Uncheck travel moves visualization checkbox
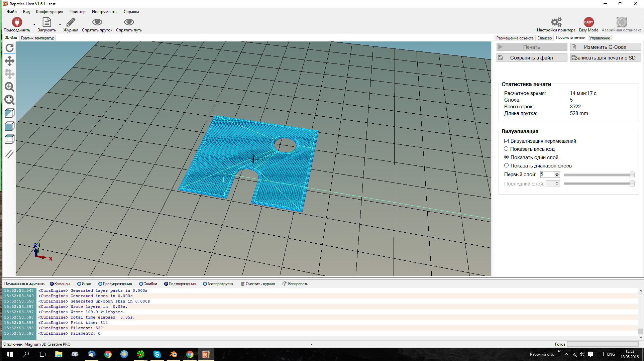 click(x=506, y=141)
